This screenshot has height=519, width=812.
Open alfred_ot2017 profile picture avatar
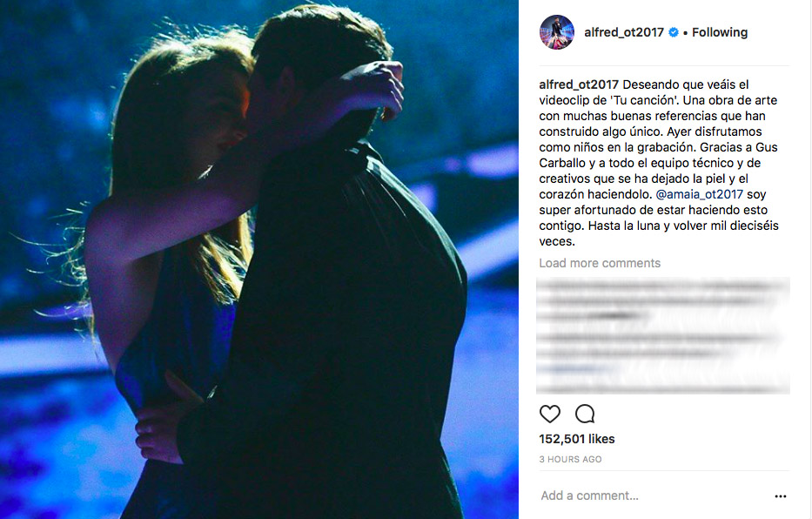[x=557, y=32]
